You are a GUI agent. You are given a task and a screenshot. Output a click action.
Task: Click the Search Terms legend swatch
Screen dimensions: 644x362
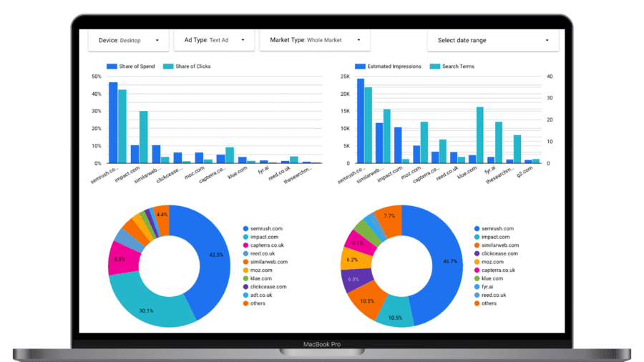pyautogui.click(x=435, y=67)
